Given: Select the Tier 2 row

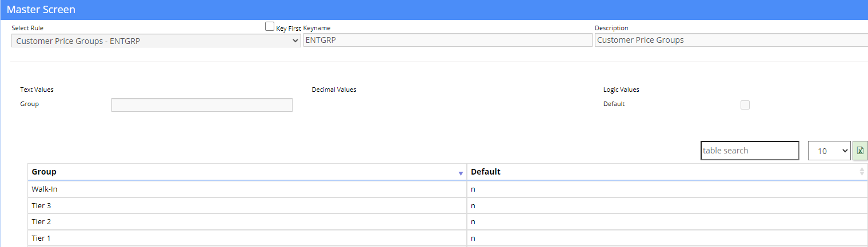Looking at the screenshot, I should coord(447,222).
